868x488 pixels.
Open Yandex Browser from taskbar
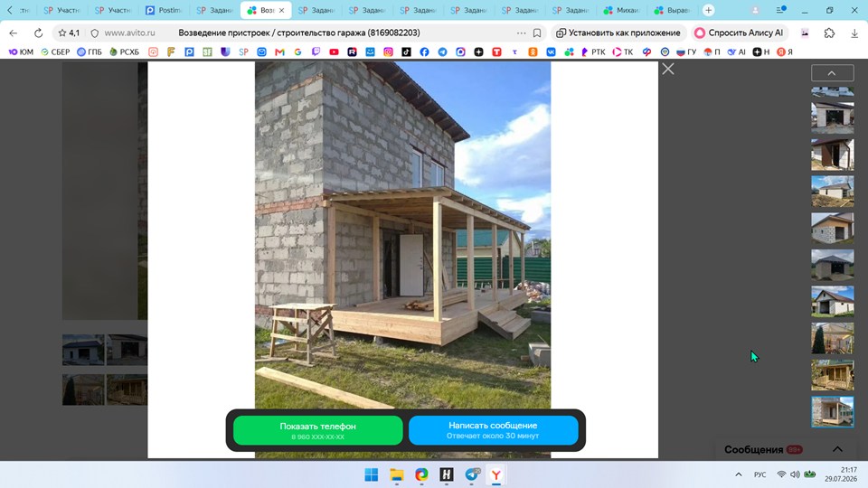pyautogui.click(x=496, y=474)
